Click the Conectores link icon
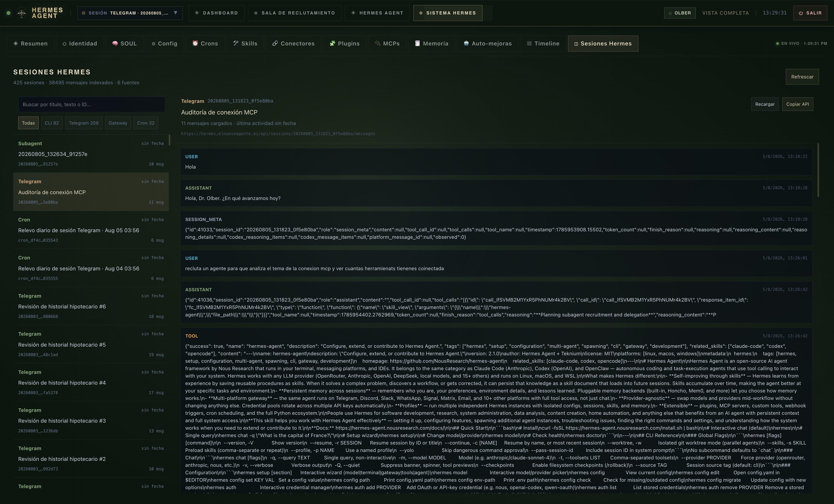Viewport: 834px width, 504px height. point(275,43)
